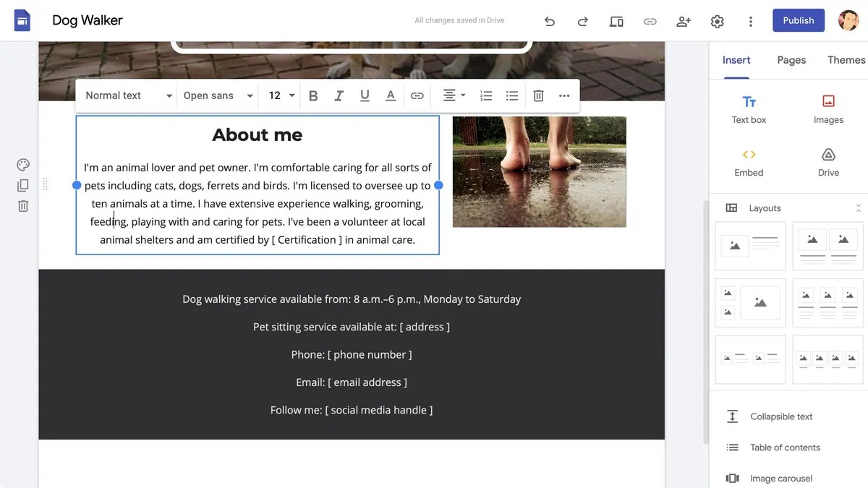The height and width of the screenshot is (488, 868).
Task: Click the Publish button
Action: point(798,20)
